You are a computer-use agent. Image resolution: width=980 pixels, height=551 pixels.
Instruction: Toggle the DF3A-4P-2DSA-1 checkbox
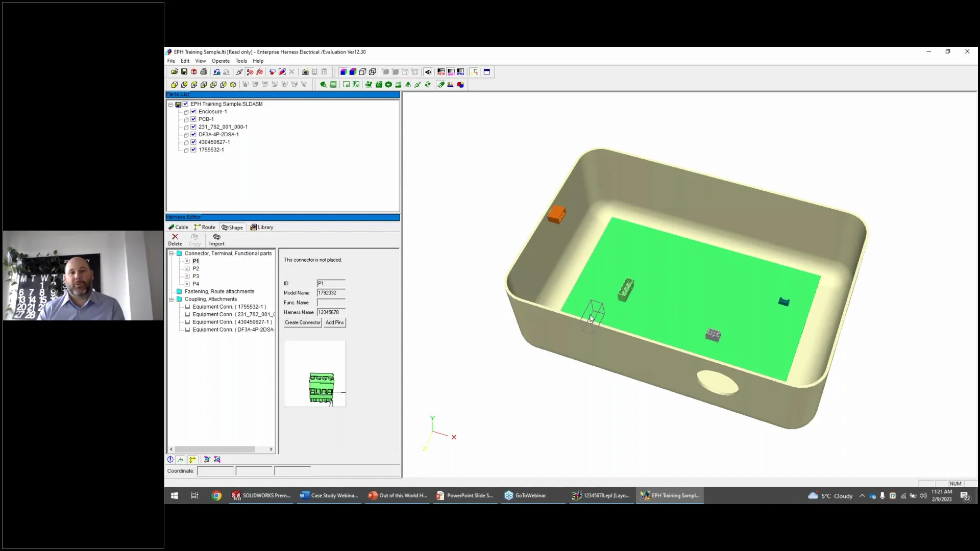pyautogui.click(x=193, y=135)
